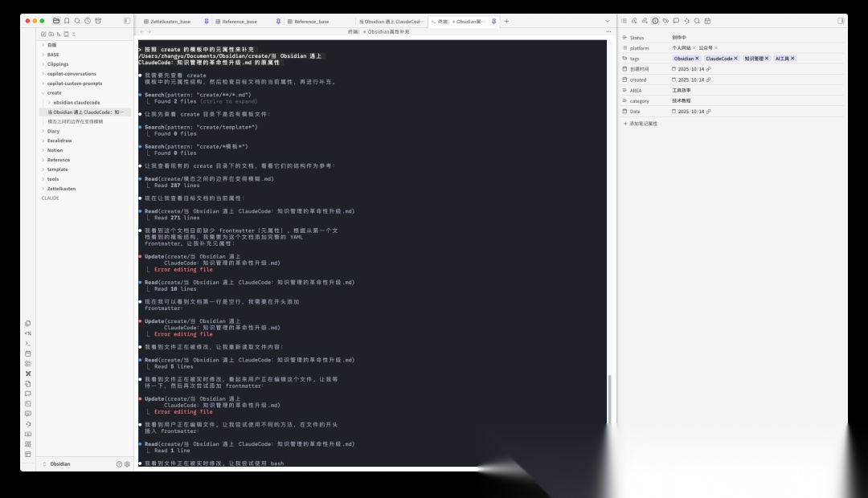868x498 pixels.
Task: Remove the ClaudeCode tag
Action: tap(735, 59)
